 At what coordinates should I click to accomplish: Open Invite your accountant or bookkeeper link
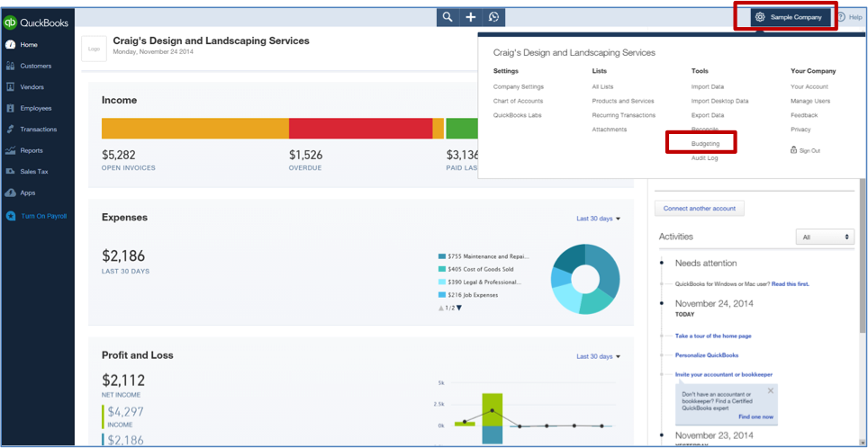pos(724,374)
